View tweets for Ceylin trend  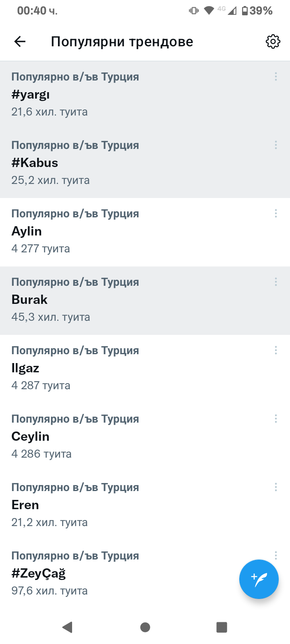pyautogui.click(x=121, y=437)
